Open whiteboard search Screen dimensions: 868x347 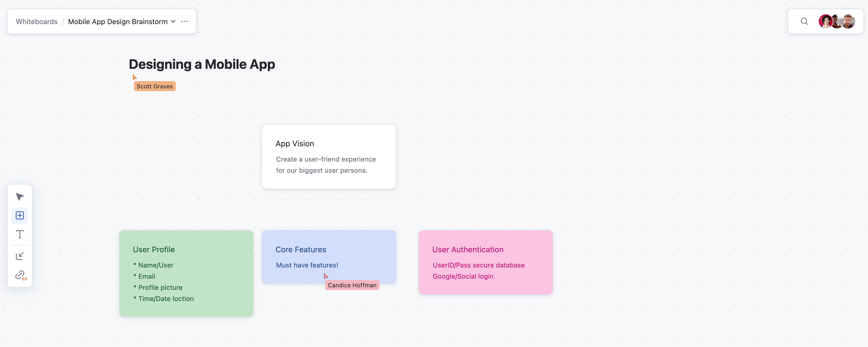click(x=804, y=22)
